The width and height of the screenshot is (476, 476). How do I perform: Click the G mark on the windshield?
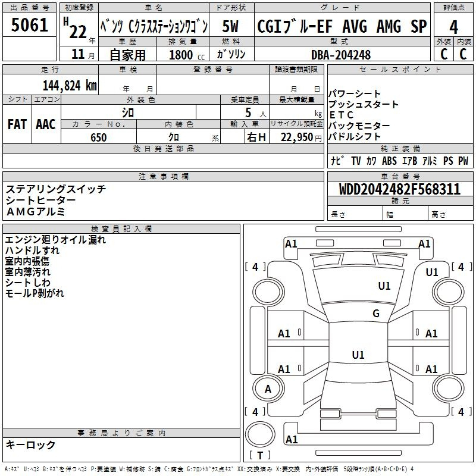375,314
